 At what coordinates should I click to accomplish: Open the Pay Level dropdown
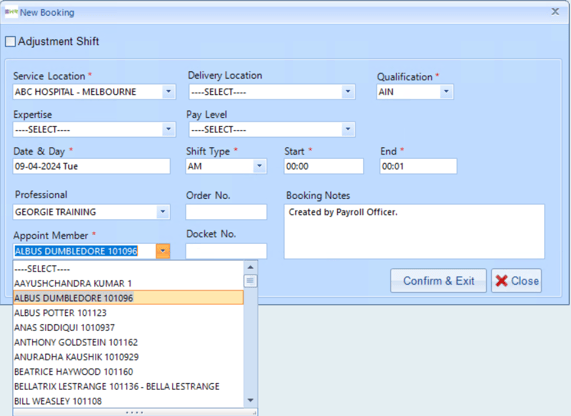click(x=348, y=129)
